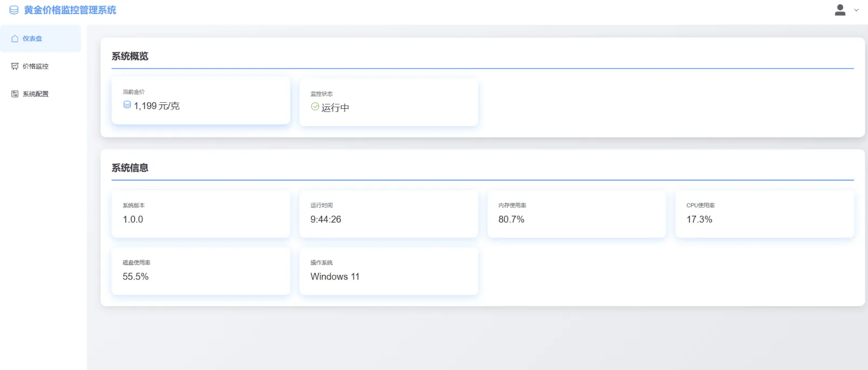Click the 内存使用率 80.7% card
The width and height of the screenshot is (868, 370).
[576, 214]
